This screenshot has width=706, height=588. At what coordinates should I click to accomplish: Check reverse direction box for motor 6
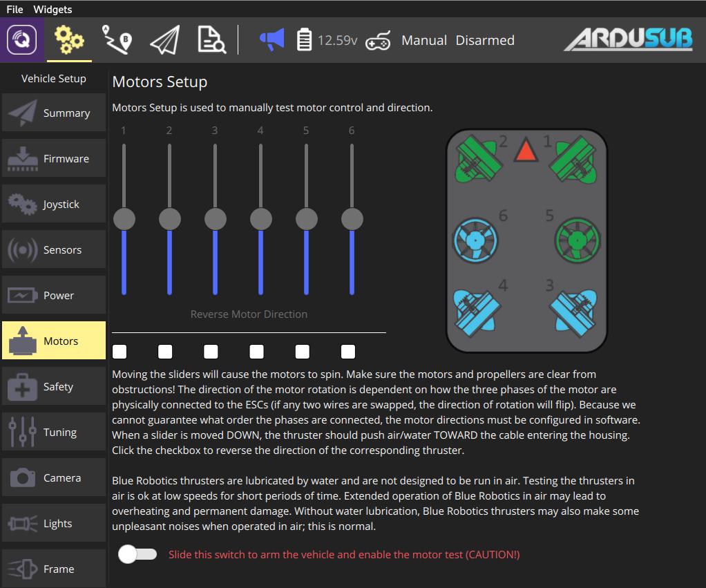348,352
